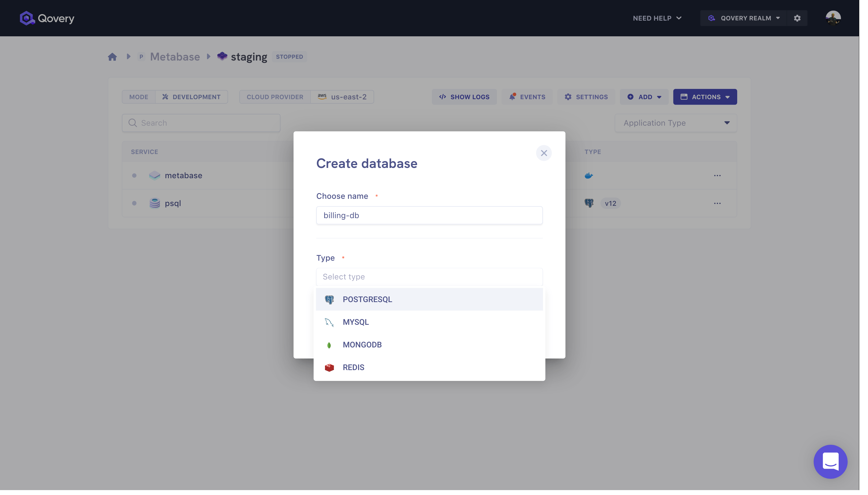Click the Show Logs code icon
This screenshot has width=868, height=495.
(442, 97)
